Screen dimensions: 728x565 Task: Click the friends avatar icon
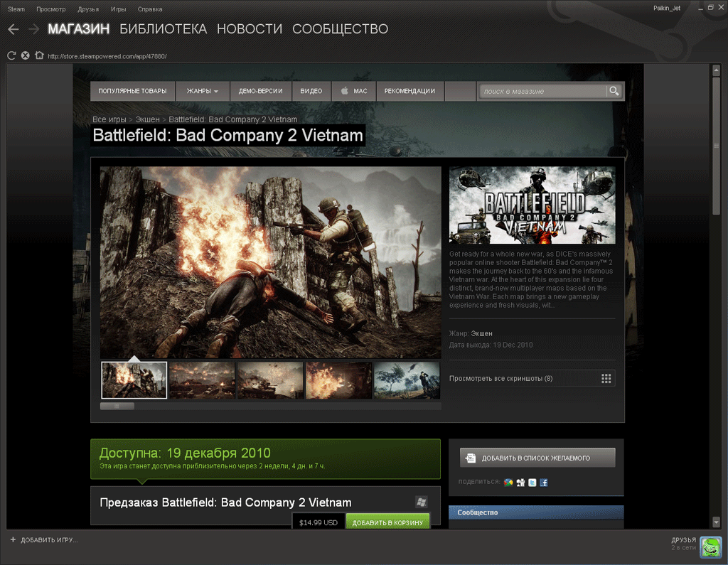point(710,547)
